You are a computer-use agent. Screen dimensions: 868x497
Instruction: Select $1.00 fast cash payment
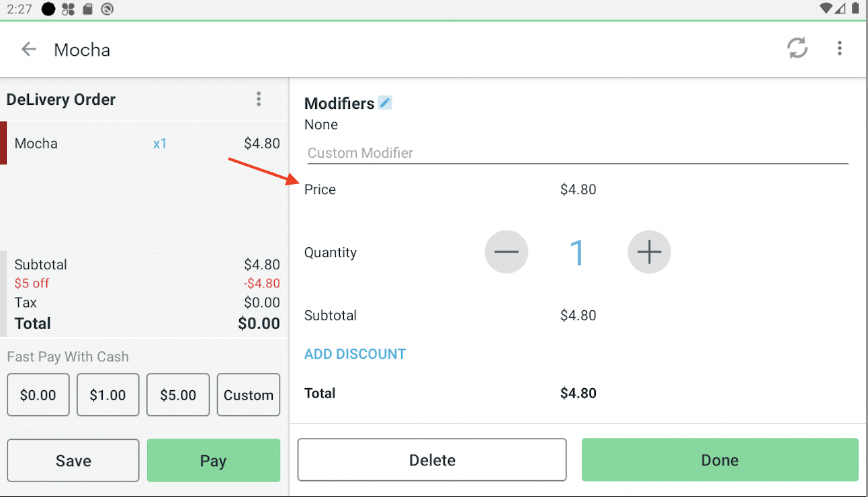click(x=107, y=395)
